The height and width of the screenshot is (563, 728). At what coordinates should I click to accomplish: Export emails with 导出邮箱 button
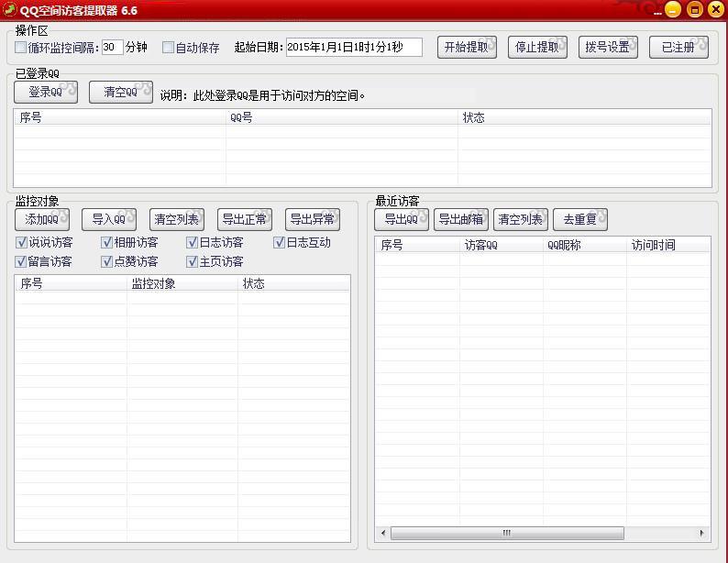click(461, 219)
